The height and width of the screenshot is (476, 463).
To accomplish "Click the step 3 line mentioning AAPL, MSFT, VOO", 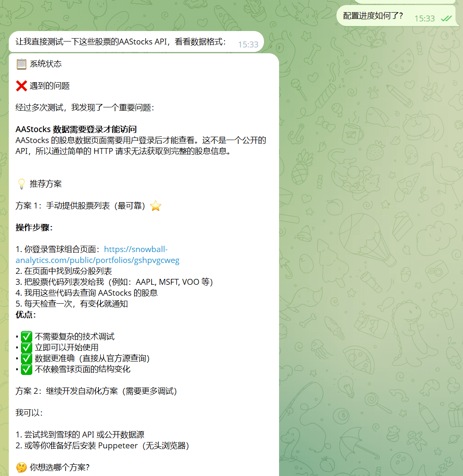I will [114, 282].
